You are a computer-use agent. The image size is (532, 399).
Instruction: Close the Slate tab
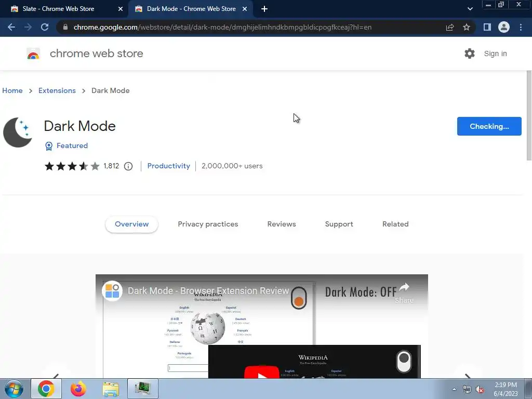(x=121, y=9)
